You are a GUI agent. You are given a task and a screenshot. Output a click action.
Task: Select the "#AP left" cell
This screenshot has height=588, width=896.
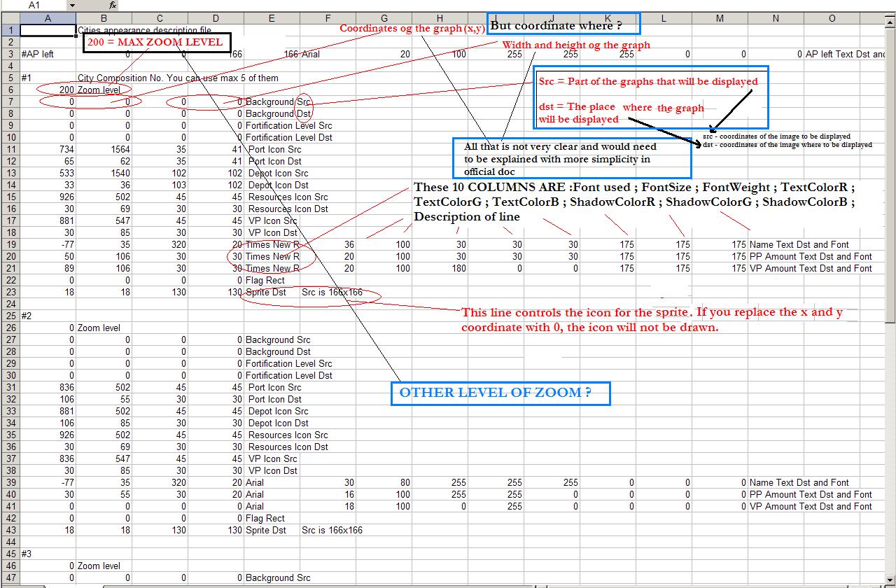tap(48, 54)
